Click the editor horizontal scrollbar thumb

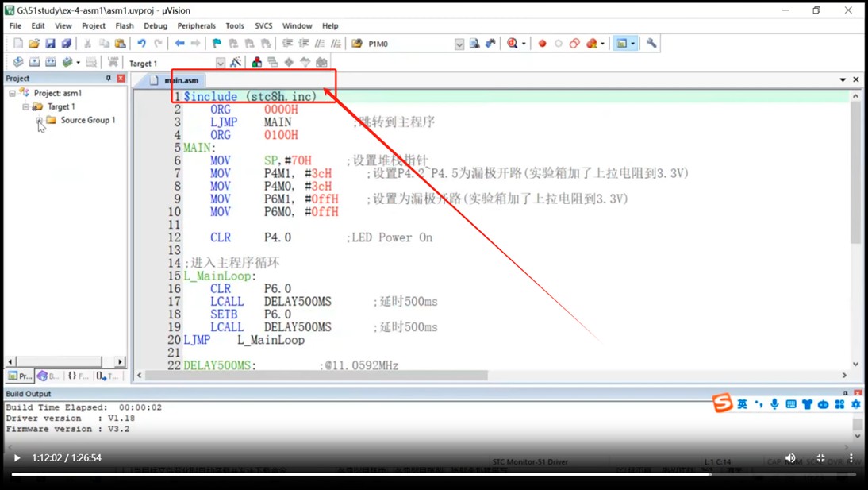pyautogui.click(x=316, y=376)
